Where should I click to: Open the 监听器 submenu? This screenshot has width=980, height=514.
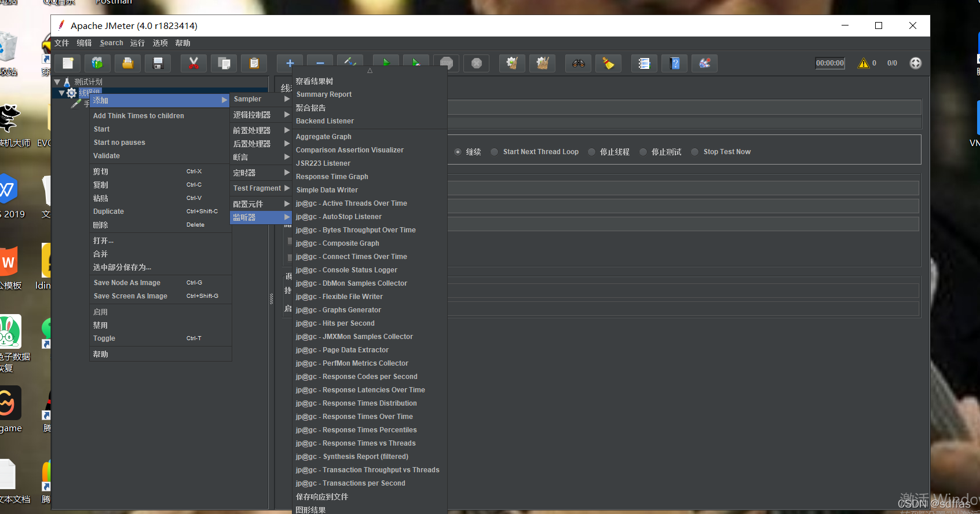pyautogui.click(x=261, y=217)
